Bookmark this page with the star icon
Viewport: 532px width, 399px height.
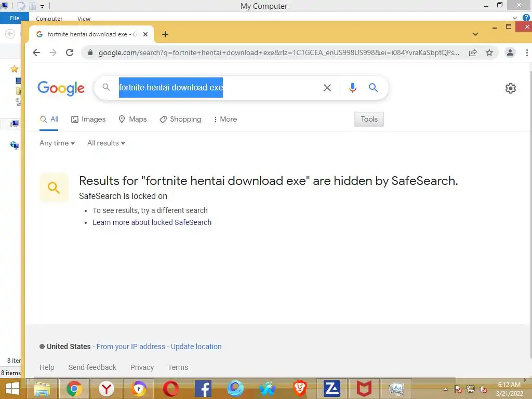point(489,52)
